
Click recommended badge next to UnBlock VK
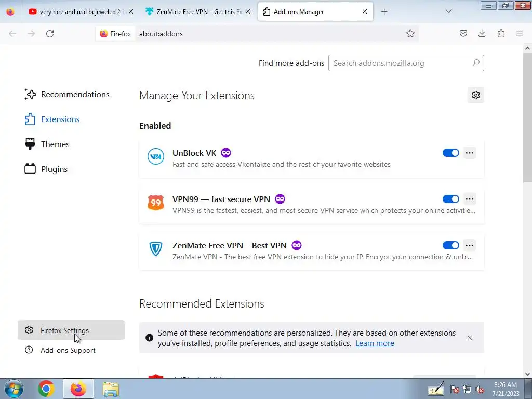[226, 153]
